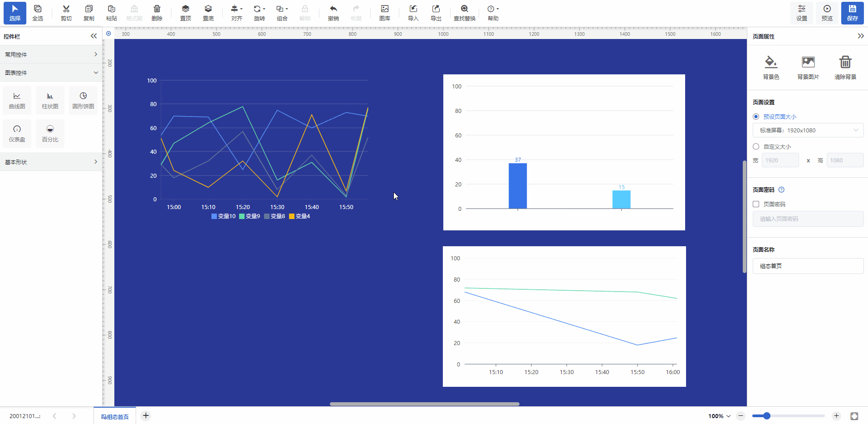Toggle 变量8 series in chart legend
The width and height of the screenshot is (868, 424).
275,216
